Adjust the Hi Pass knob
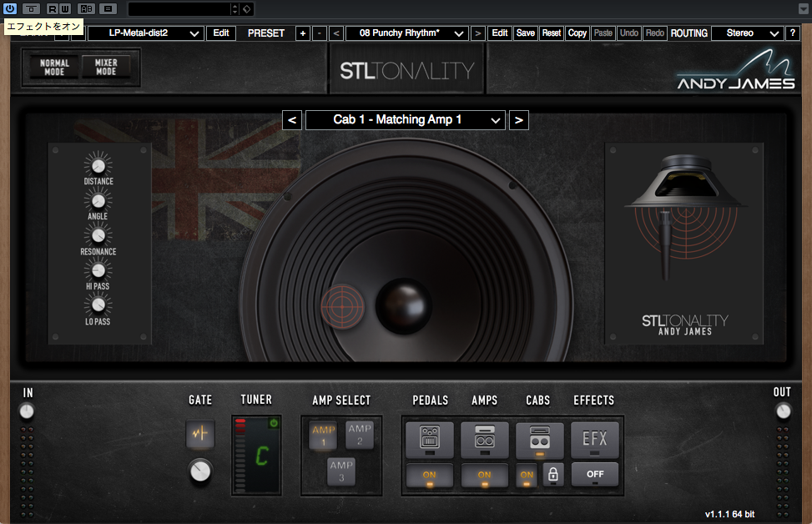 98,270
